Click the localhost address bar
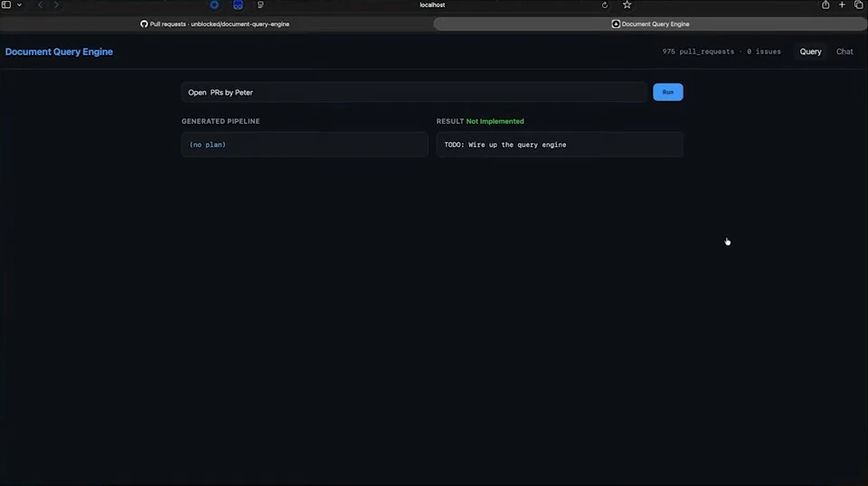Screen dimensions: 868x486 point(432,5)
